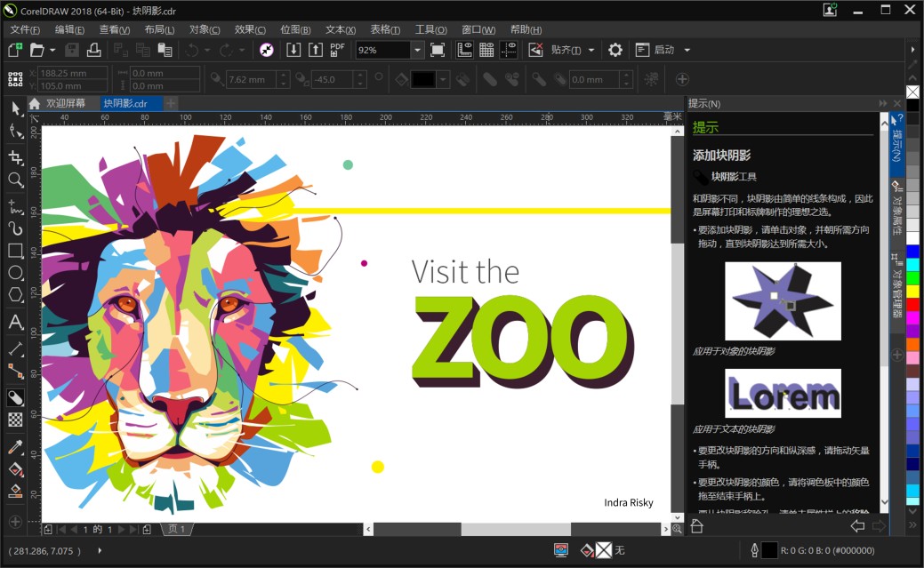Select the Freehand drawing tool
This screenshot has height=568, width=924.
(15, 207)
